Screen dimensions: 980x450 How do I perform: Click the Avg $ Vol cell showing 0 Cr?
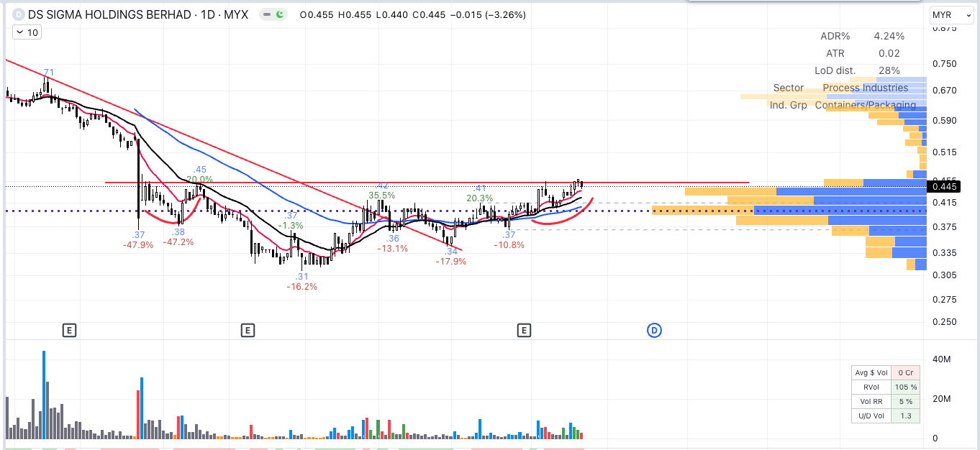point(905,372)
